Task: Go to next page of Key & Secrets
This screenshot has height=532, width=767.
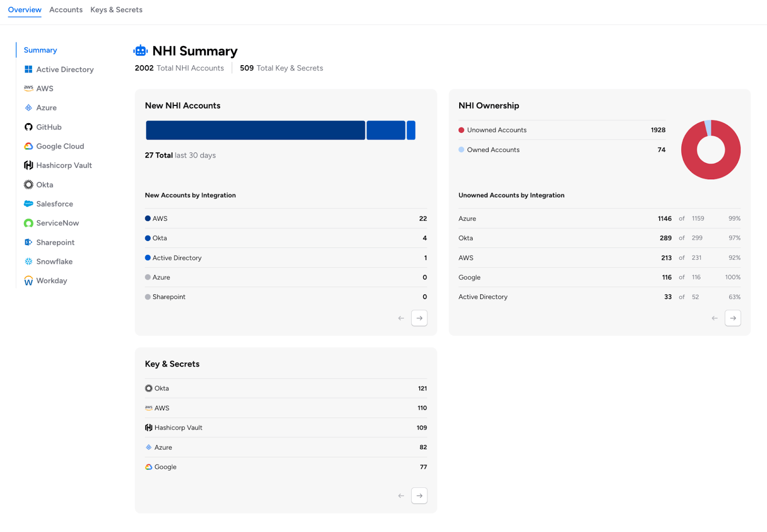Action: click(x=419, y=496)
